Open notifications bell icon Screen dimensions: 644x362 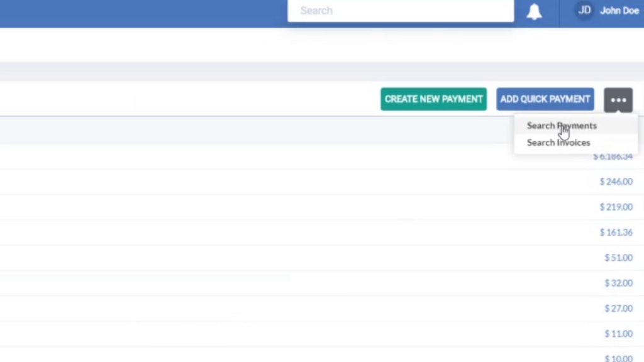click(534, 11)
